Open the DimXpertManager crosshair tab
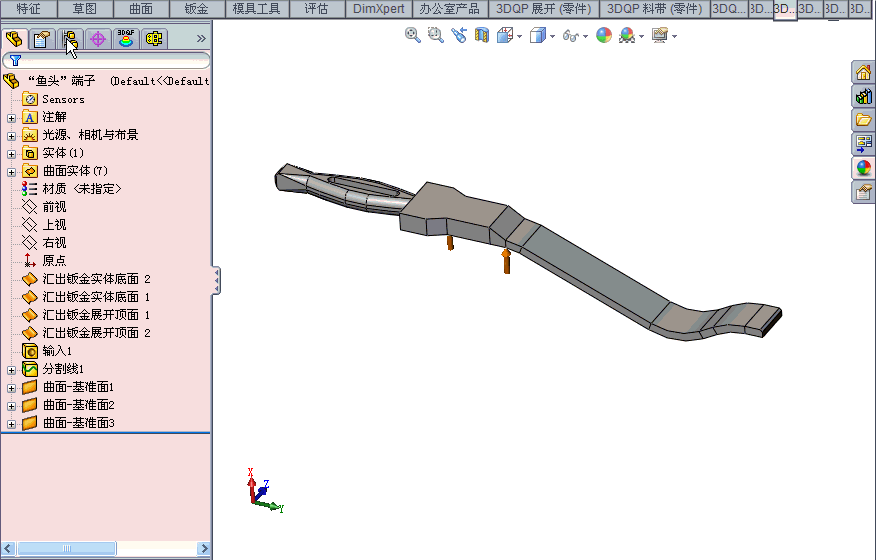The image size is (876, 560). [x=98, y=39]
